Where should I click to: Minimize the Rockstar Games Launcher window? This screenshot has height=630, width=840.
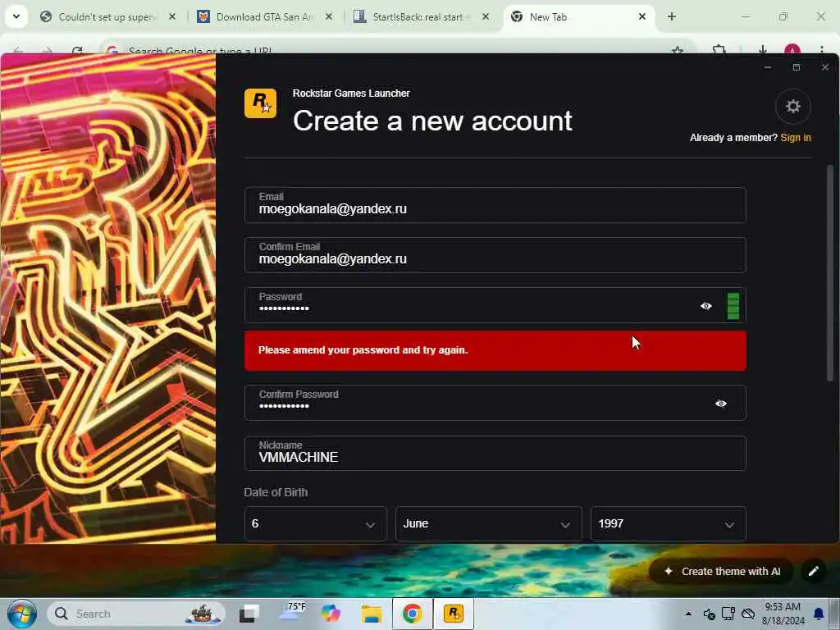tap(768, 67)
